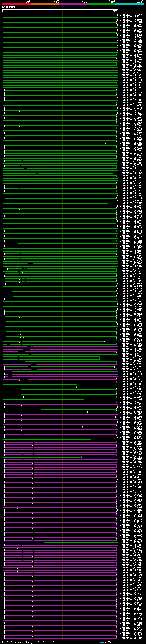
Task: Select label UniRef100_B5U9V8
Action: (131, 52)
